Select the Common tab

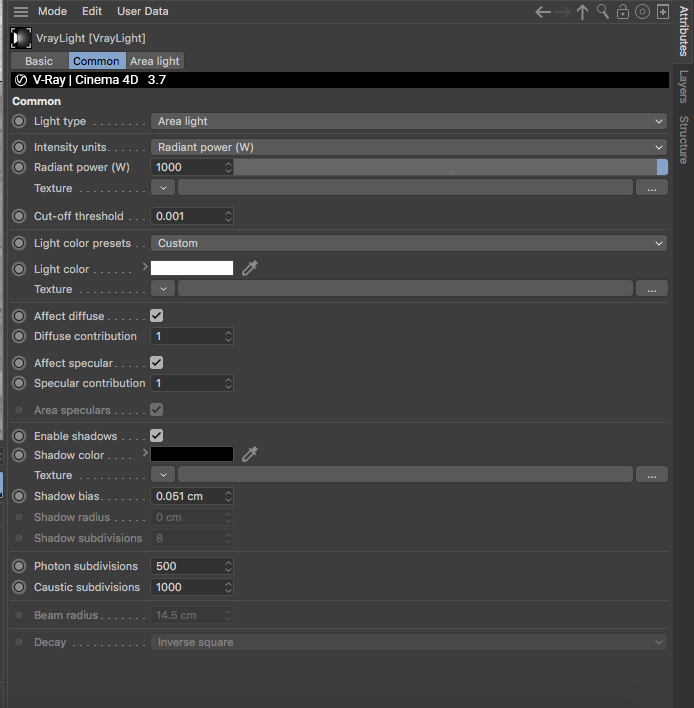(x=97, y=61)
